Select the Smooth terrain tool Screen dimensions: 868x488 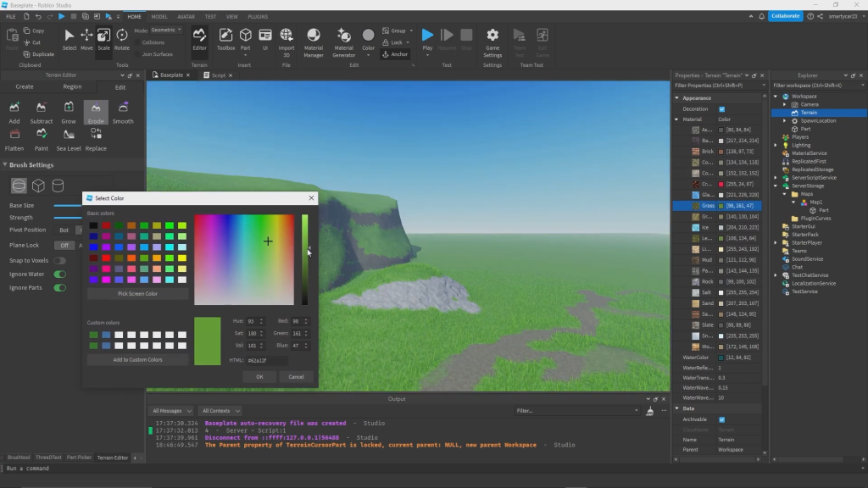123,113
